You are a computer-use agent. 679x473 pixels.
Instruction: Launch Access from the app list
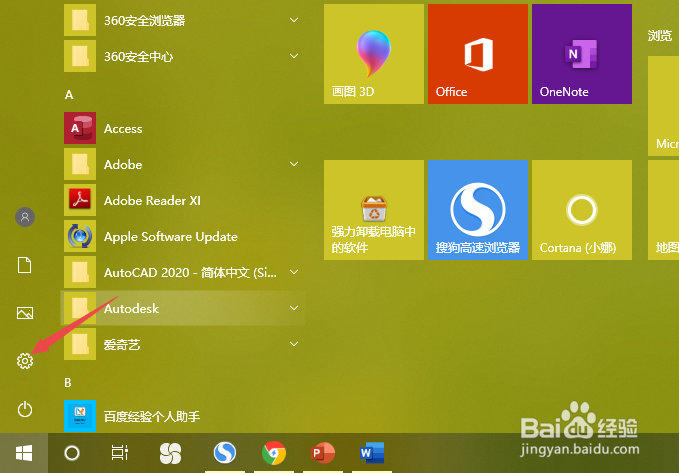pos(183,128)
